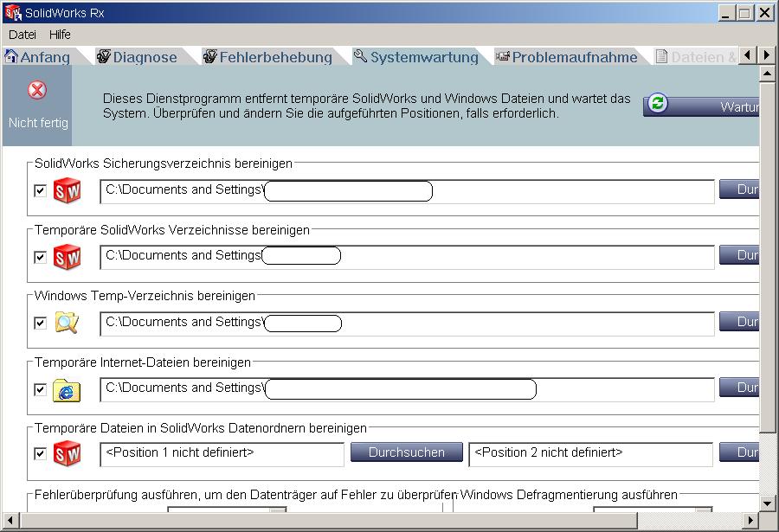Toggle Temporäre SolidWorks Verzeichnisse bereinigen checkbox

(40, 257)
